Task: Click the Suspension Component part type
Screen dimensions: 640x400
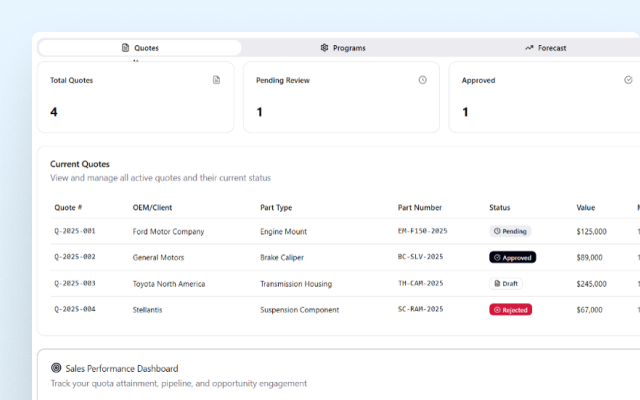Action: 300,310
